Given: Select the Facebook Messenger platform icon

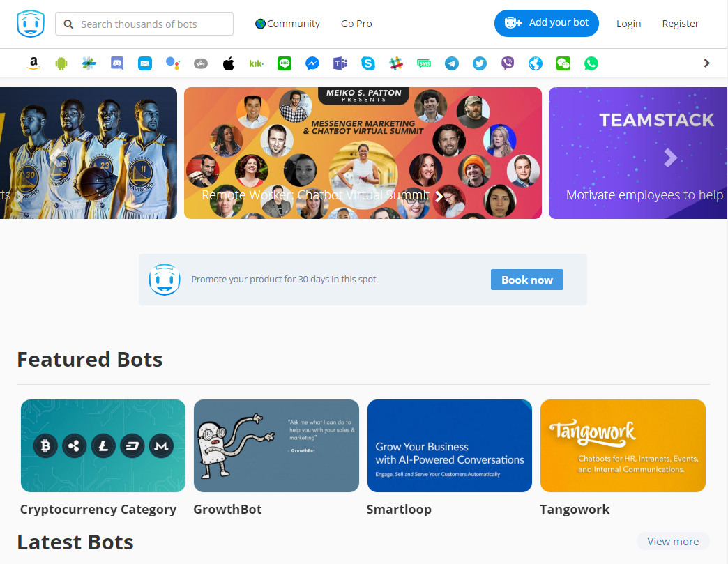Looking at the screenshot, I should tap(312, 63).
